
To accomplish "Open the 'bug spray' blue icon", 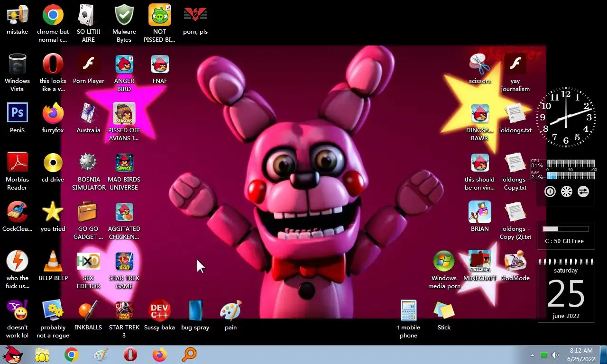I will 195,311.
